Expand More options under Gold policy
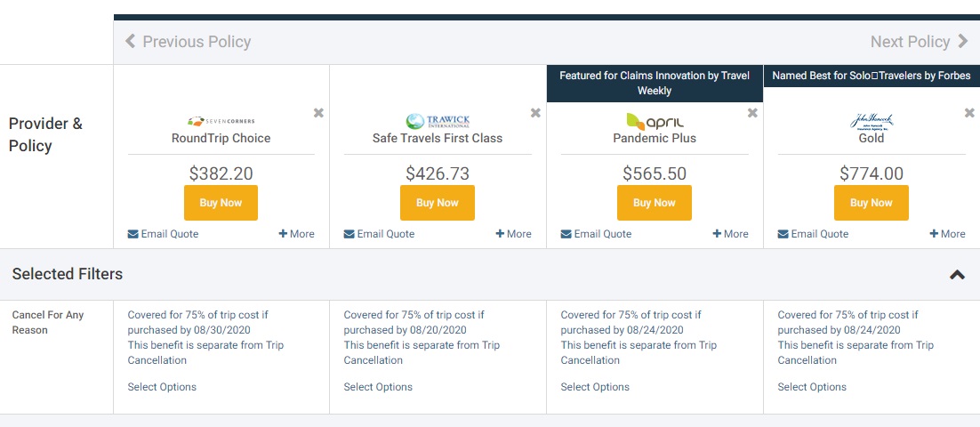 (947, 234)
